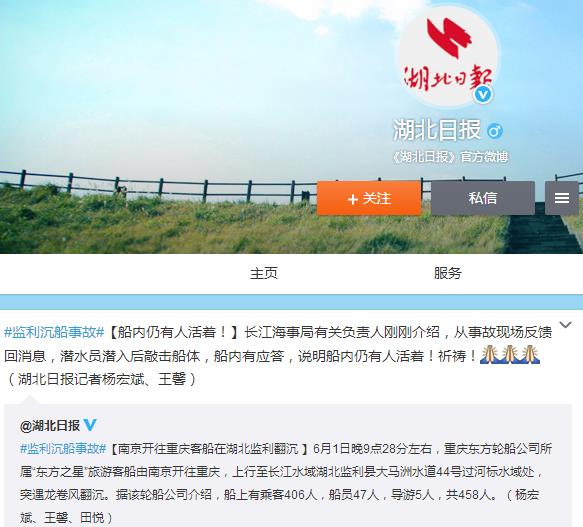The height and width of the screenshot is (527, 583).
Task: Switch to the 服务 tab
Action: click(x=448, y=273)
